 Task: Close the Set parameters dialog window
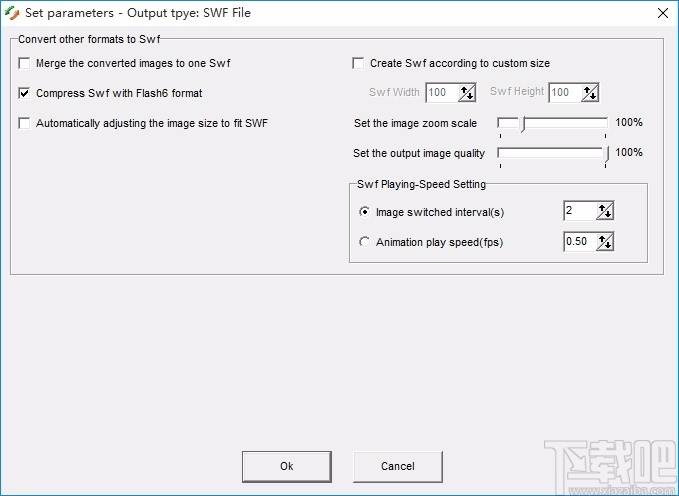(663, 13)
